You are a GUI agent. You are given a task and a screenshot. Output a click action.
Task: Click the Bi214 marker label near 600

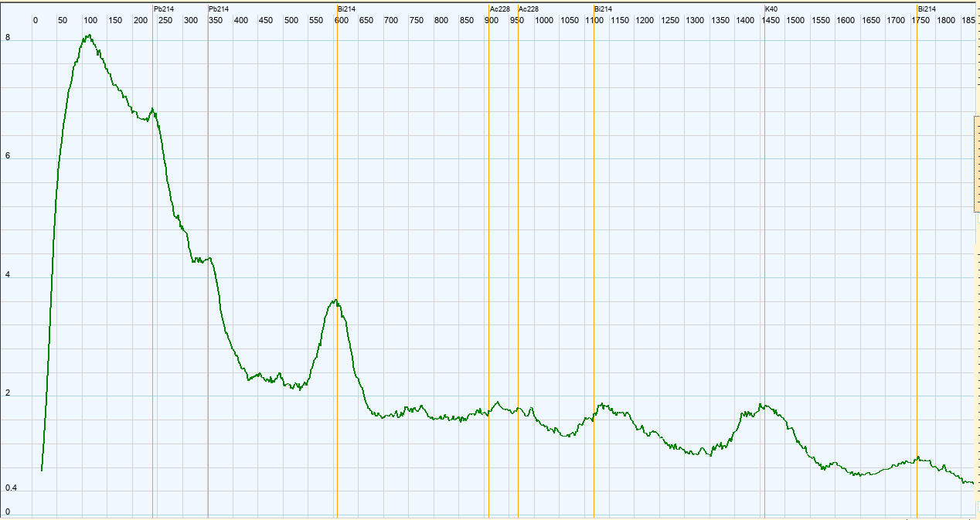click(347, 8)
